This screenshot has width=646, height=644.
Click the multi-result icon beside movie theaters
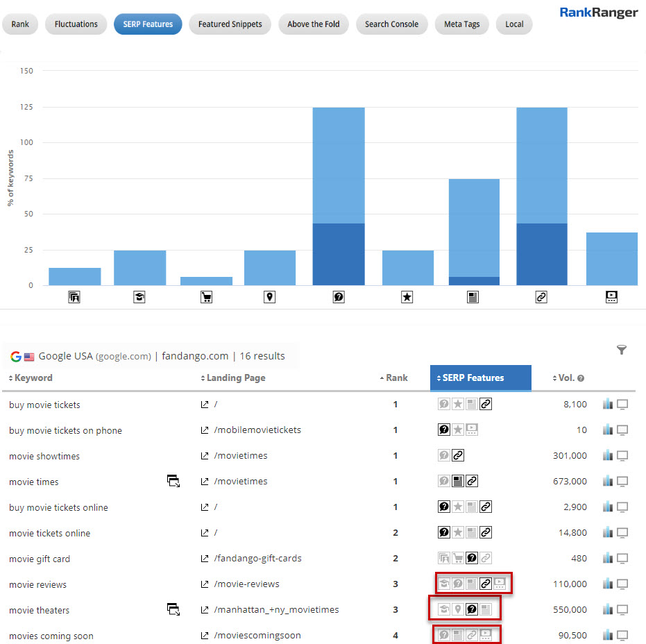click(173, 609)
